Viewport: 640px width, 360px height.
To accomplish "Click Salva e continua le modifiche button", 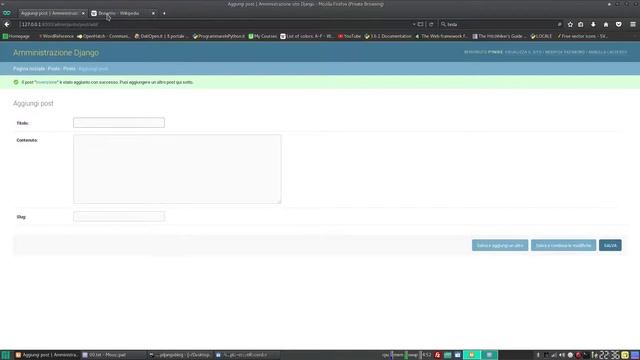I will 563,245.
